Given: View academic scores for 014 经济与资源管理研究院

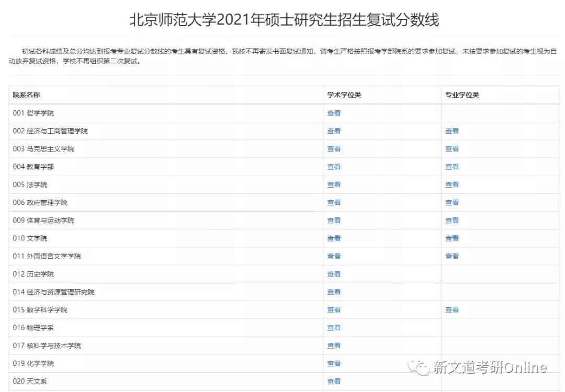Looking at the screenshot, I should [x=334, y=292].
